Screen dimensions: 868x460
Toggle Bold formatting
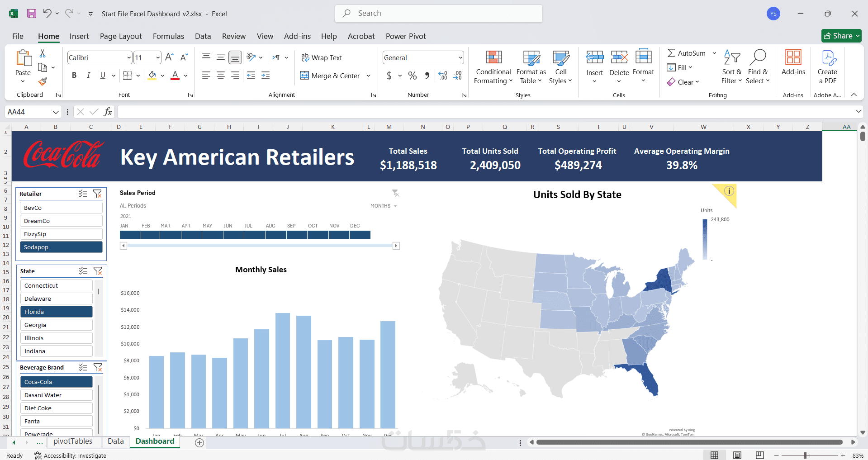(74, 76)
